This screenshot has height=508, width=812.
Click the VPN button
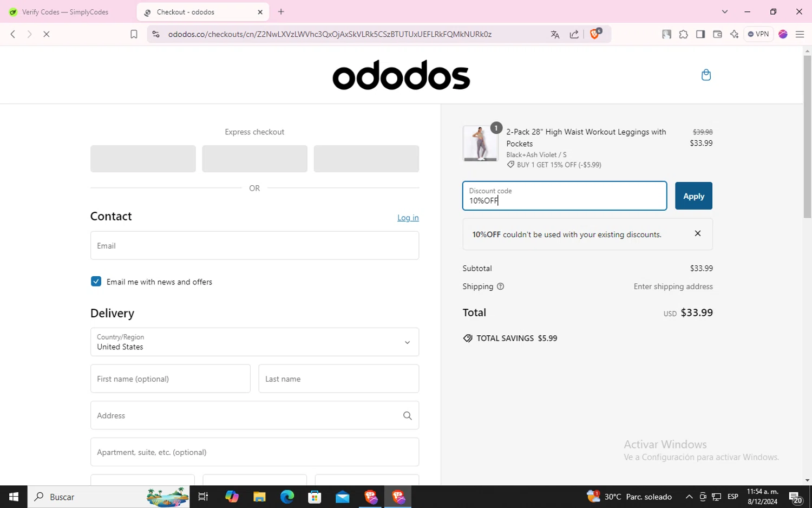pos(758,34)
